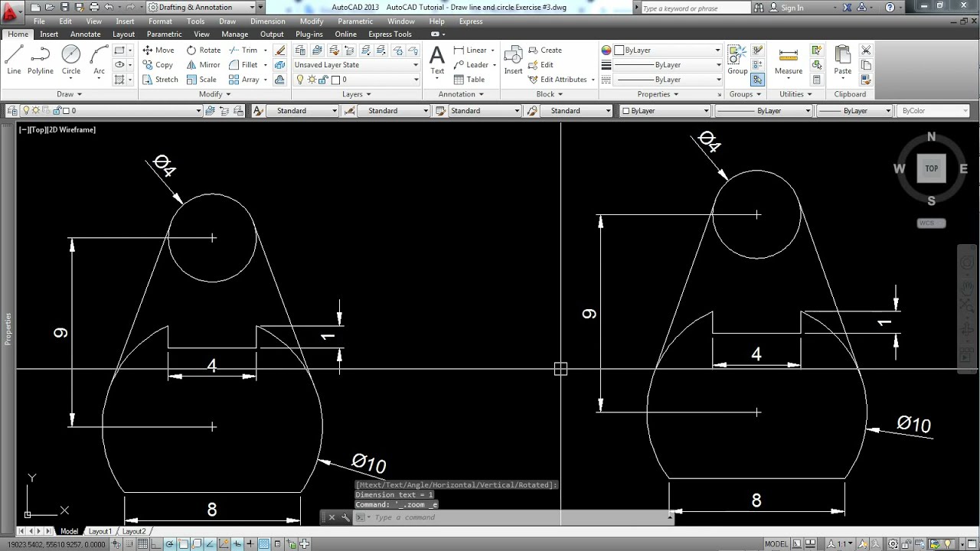Switch to the Annotate ribbon tab
The width and height of the screenshot is (980, 551).
click(x=86, y=34)
